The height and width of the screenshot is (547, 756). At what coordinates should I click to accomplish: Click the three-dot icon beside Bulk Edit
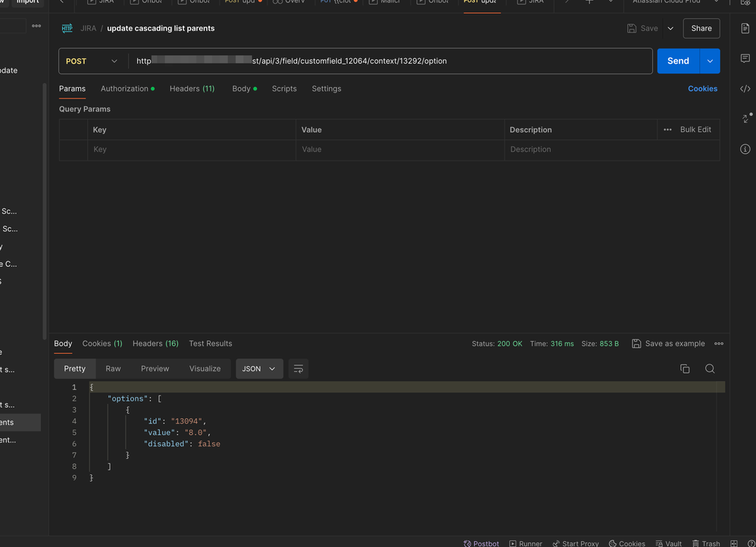click(x=667, y=130)
